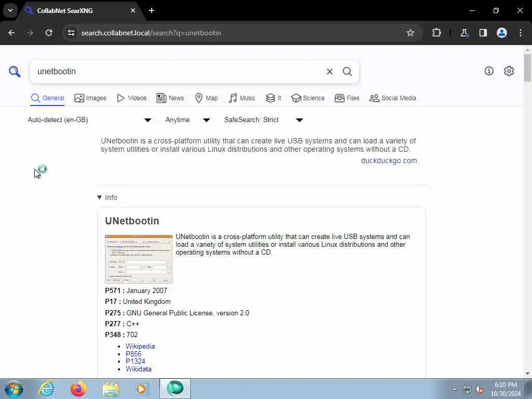Go back to the previous page

click(x=11, y=33)
